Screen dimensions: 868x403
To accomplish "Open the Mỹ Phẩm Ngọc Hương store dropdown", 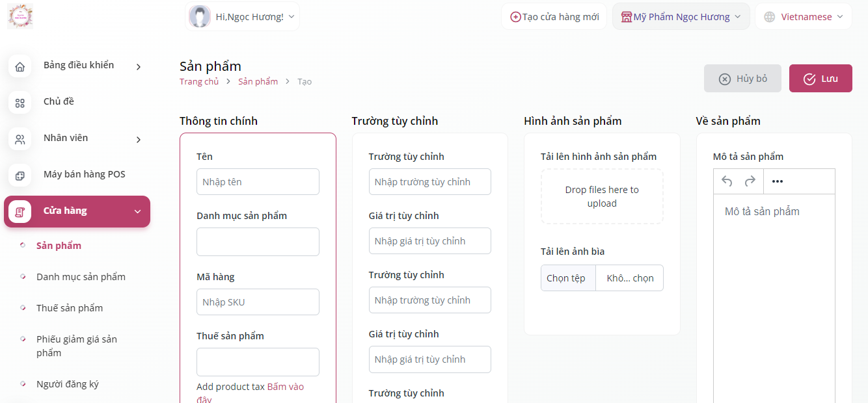I will [x=681, y=17].
